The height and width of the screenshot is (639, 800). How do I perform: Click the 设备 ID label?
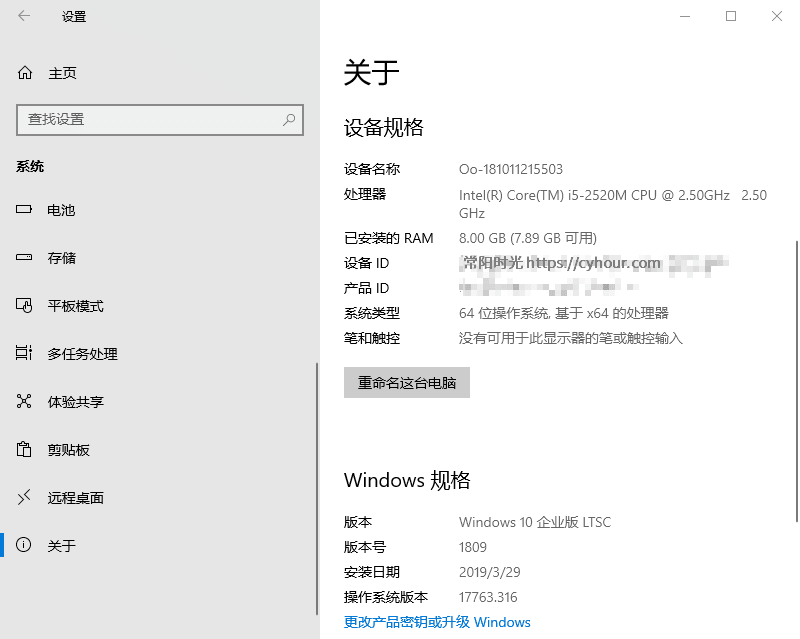coord(366,263)
